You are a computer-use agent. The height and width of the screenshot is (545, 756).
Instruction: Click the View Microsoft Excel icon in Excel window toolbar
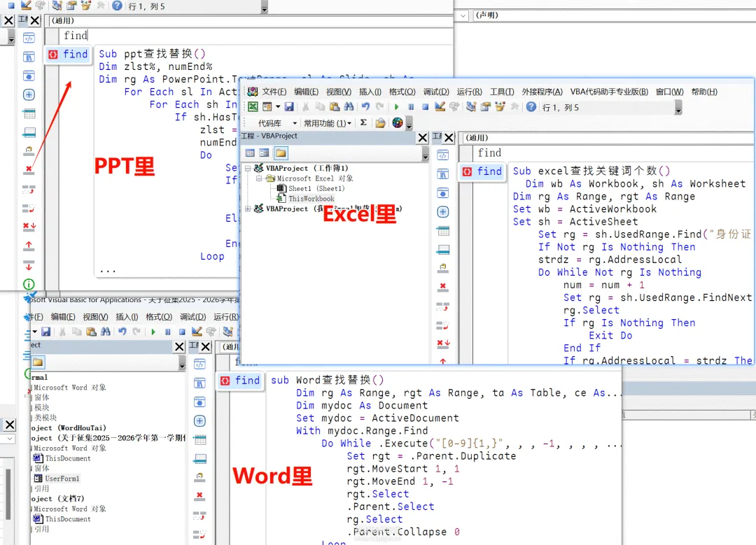[x=253, y=107]
